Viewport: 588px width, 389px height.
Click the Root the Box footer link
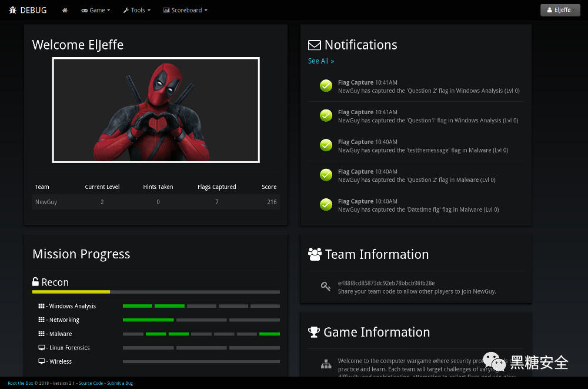pyautogui.click(x=20, y=383)
